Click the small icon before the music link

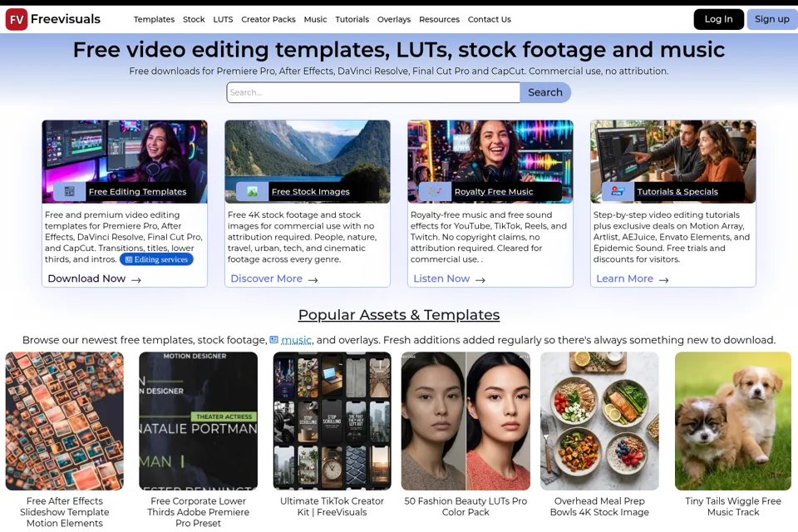pyautogui.click(x=273, y=339)
